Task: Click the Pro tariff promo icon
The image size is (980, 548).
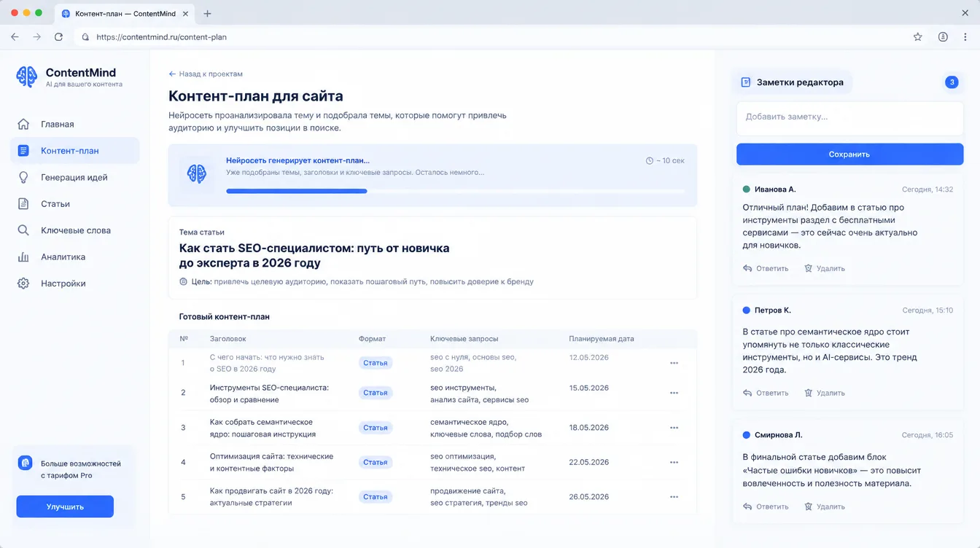Action: click(26, 463)
